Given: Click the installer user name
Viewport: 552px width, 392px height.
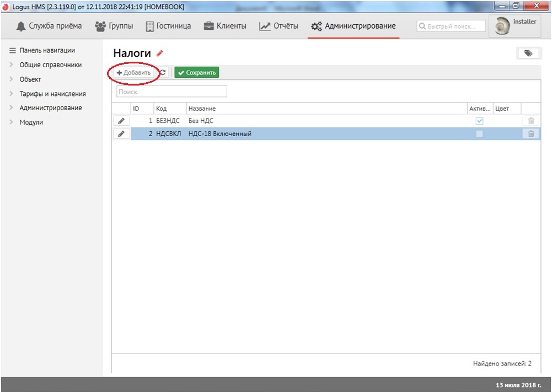Looking at the screenshot, I should click(x=524, y=22).
